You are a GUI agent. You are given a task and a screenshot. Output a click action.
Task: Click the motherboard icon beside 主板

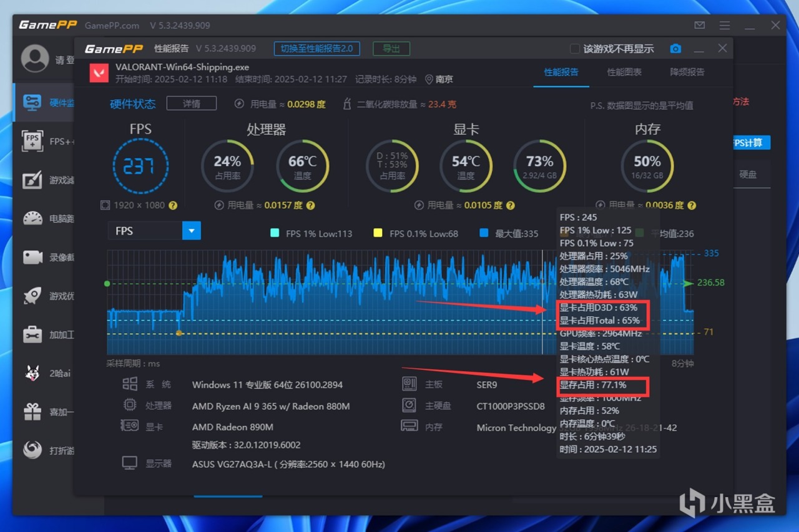pyautogui.click(x=409, y=384)
